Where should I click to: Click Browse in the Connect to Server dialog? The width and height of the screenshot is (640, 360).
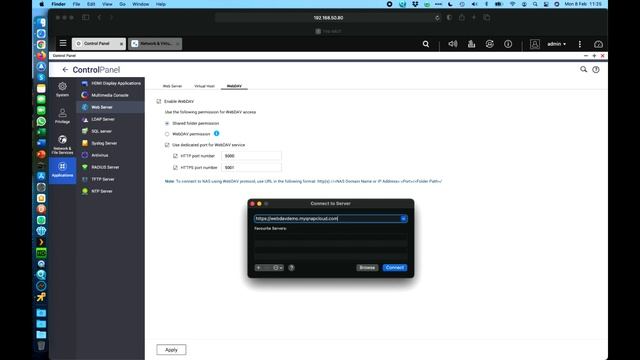[367, 268]
